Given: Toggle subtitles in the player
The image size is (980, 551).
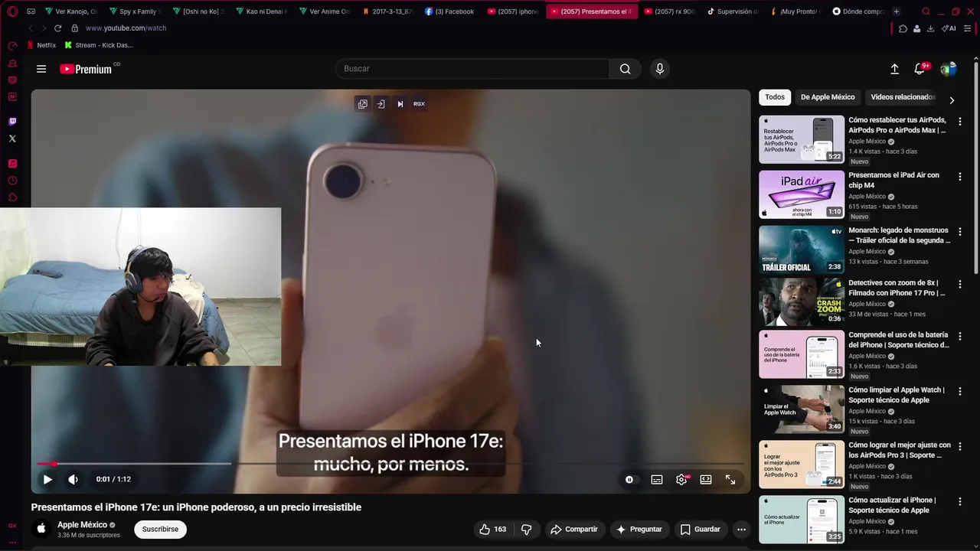Looking at the screenshot, I should (657, 479).
